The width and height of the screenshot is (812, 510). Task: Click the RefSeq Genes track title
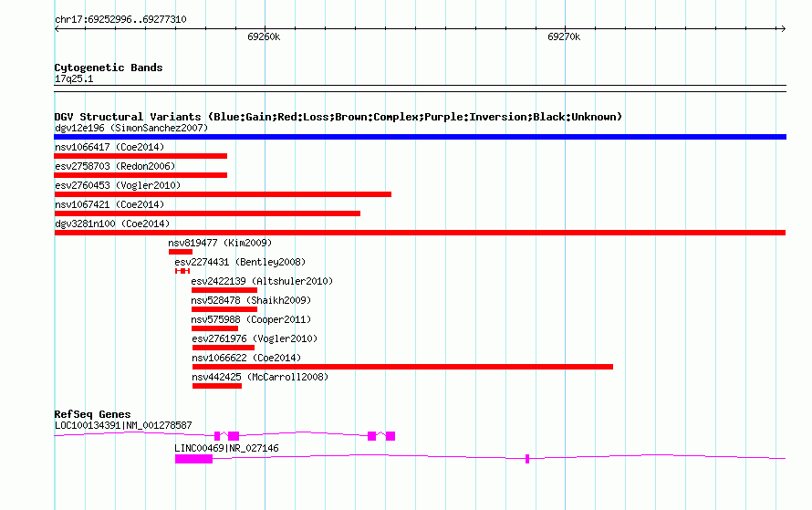[93, 414]
